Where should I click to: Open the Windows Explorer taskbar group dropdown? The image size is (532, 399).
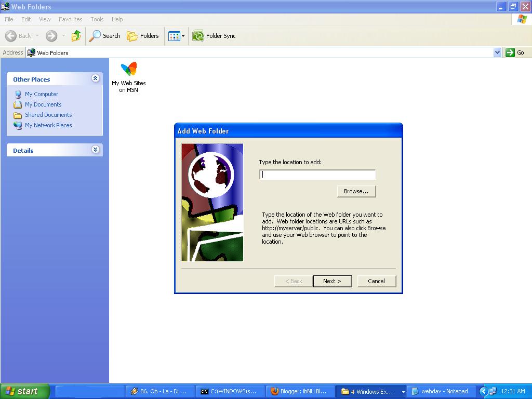coord(403,392)
